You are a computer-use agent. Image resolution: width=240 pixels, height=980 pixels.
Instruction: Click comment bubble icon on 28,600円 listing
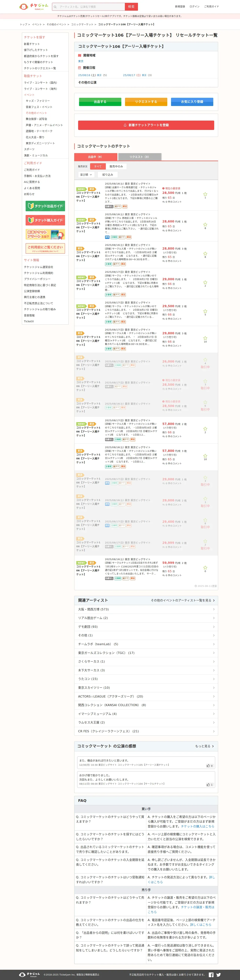tap(164, 231)
